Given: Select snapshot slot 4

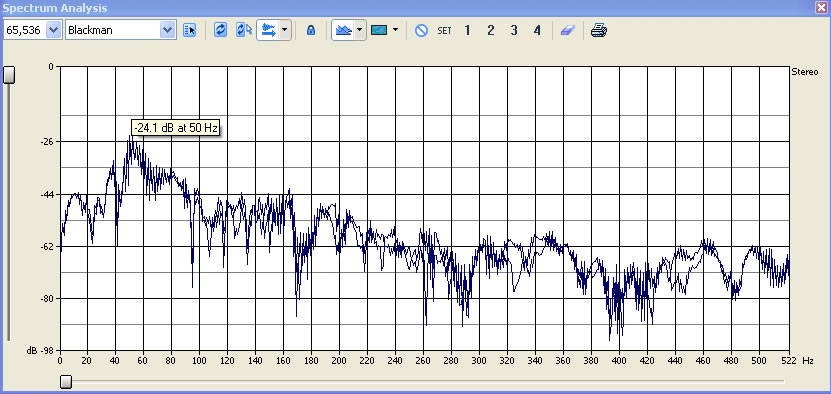Looking at the screenshot, I should (537, 30).
